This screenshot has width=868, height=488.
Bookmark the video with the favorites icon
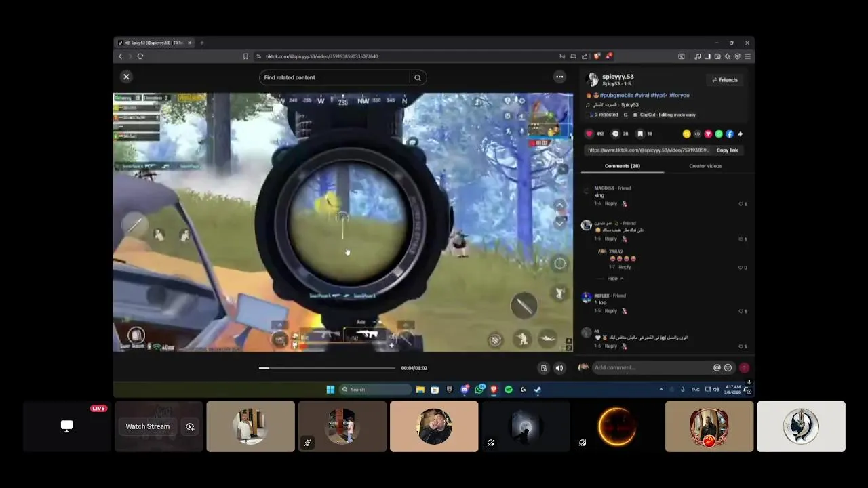pyautogui.click(x=639, y=134)
